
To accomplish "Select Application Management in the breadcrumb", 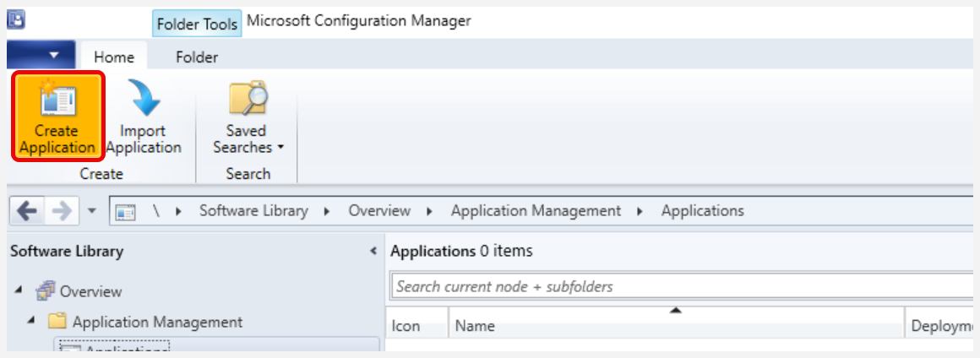I will point(536,211).
